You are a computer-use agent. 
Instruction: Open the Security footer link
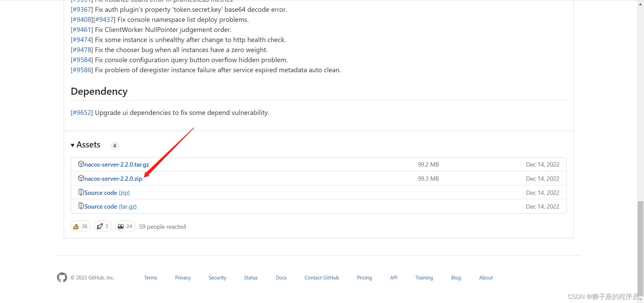217,278
